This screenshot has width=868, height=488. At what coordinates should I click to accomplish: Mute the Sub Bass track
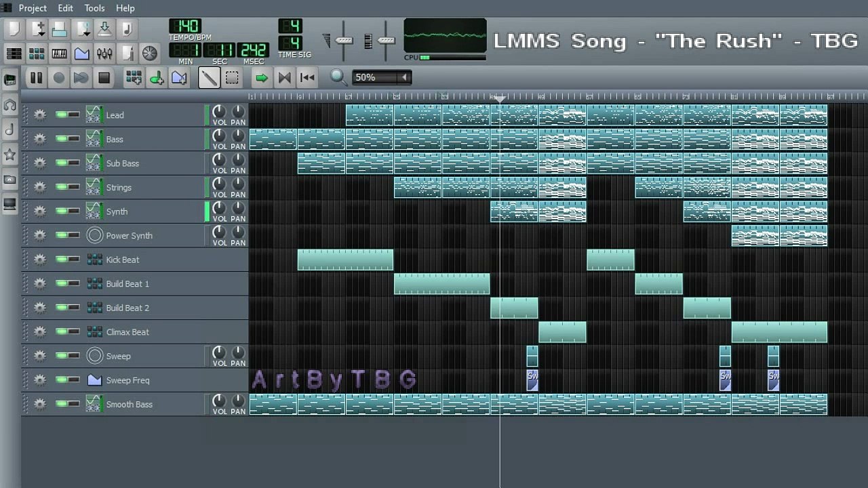point(62,163)
